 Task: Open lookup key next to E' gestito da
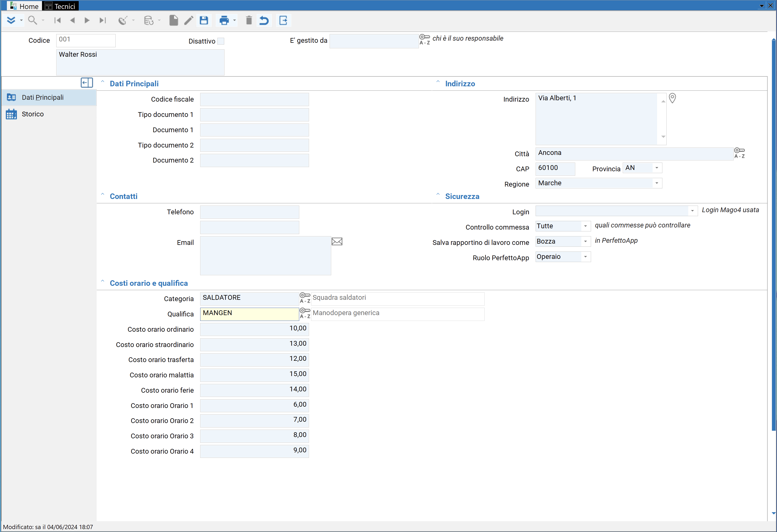[x=425, y=39]
